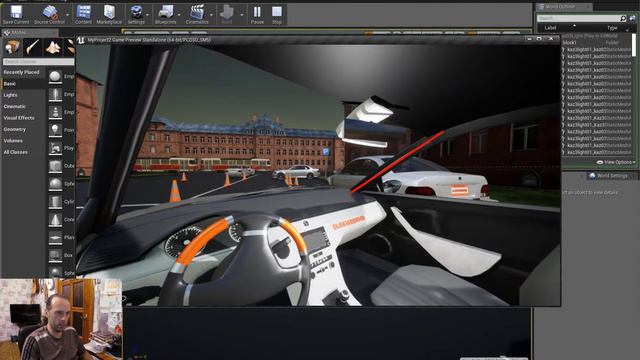The image size is (640, 360).
Task: Select the Landscape mode mountain icon
Action: pyautogui.click(x=53, y=47)
